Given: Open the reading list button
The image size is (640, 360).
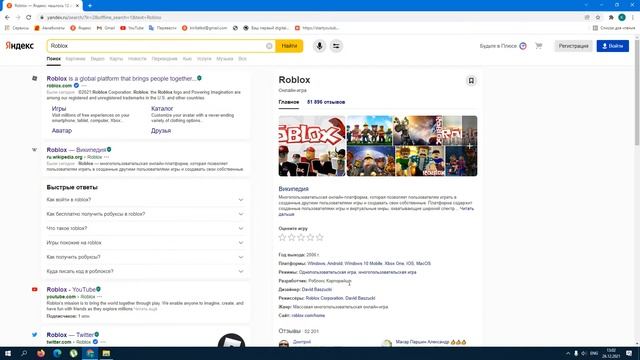Looking at the screenshot, I should (613, 28).
